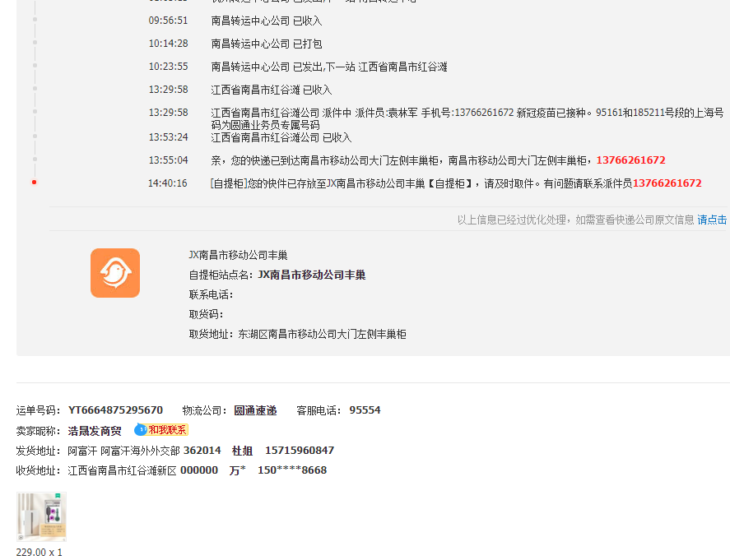Click the red phone number in 13:55:04 entry

click(x=631, y=160)
